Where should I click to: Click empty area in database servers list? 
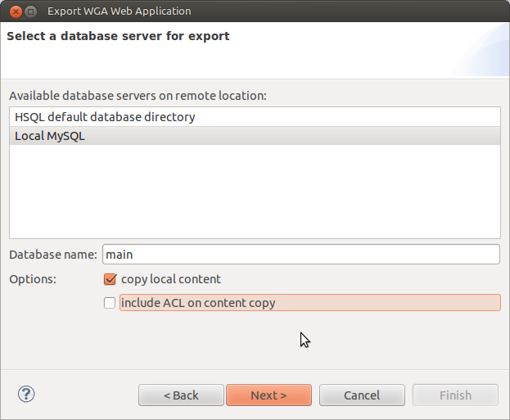tap(255, 192)
